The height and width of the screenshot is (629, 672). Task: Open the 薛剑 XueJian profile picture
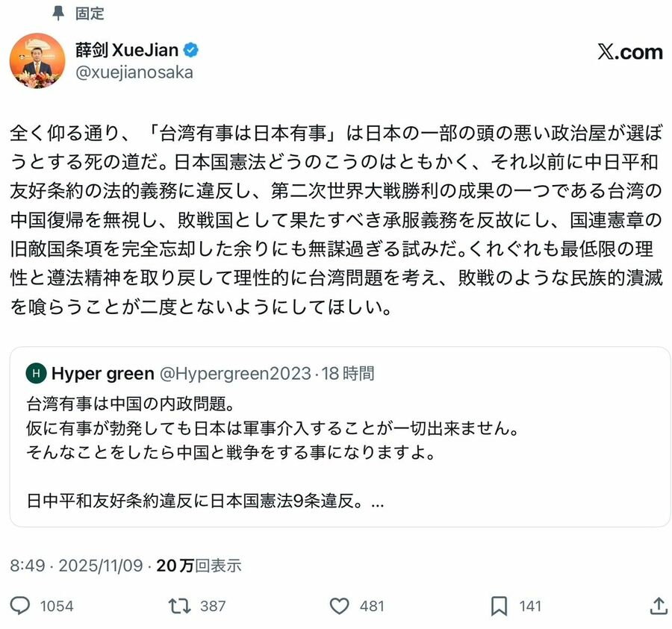click(x=37, y=61)
